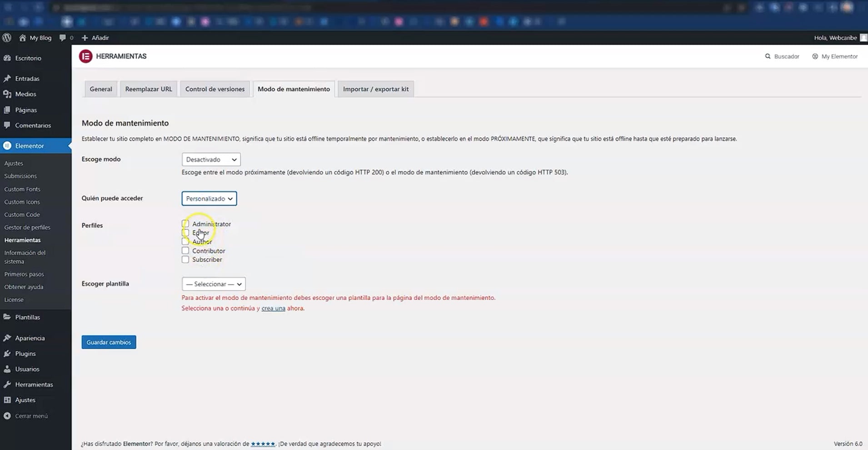Screen dimensions: 868x450
Task: Open the Escoge modo dropdown
Action: point(211,159)
